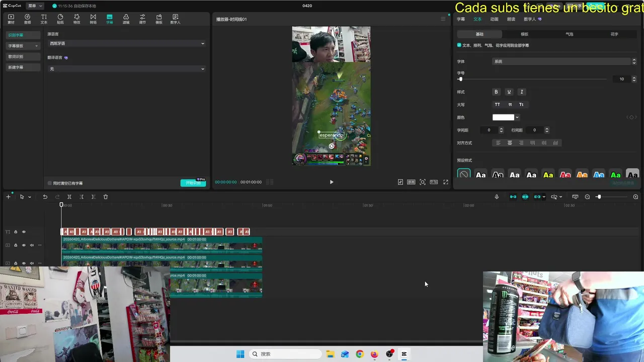Toggle lock on the first video track

pyautogui.click(x=16, y=245)
